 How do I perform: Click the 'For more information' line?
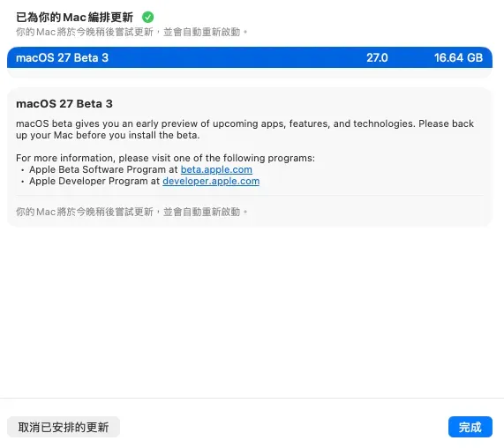coord(165,158)
